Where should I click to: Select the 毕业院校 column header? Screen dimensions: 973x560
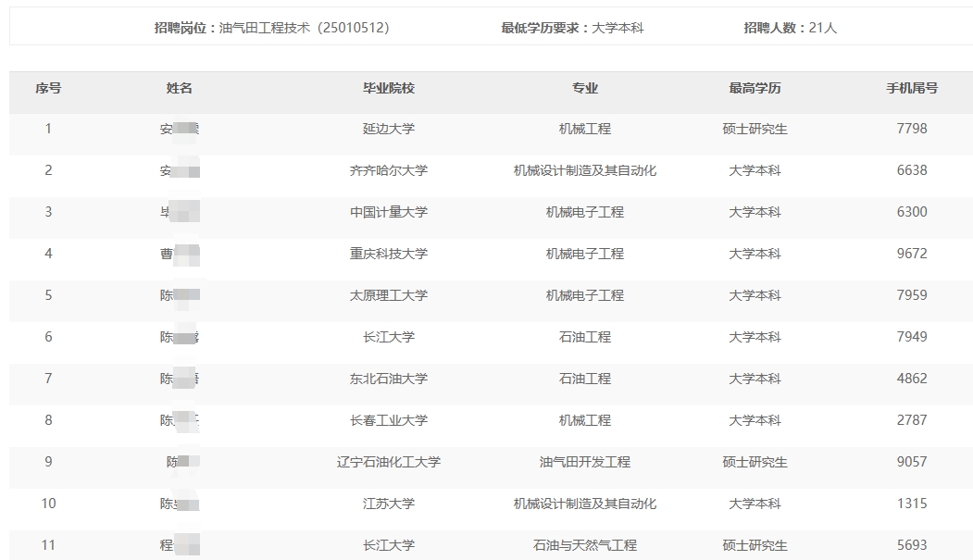point(389,88)
